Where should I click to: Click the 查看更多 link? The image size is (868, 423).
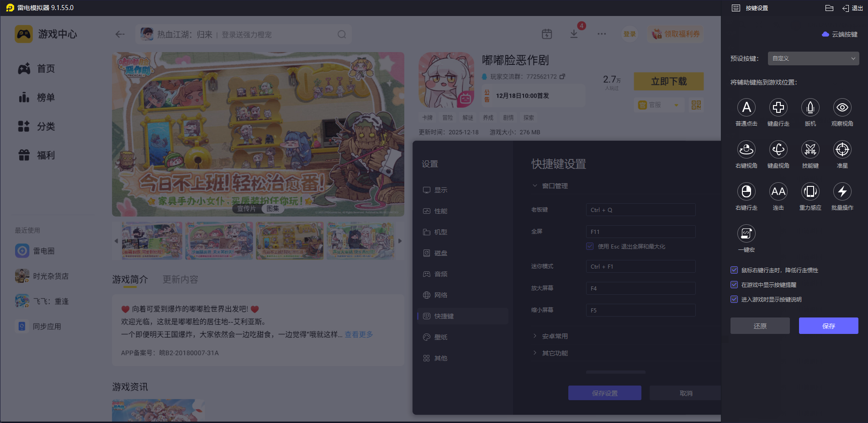click(359, 334)
